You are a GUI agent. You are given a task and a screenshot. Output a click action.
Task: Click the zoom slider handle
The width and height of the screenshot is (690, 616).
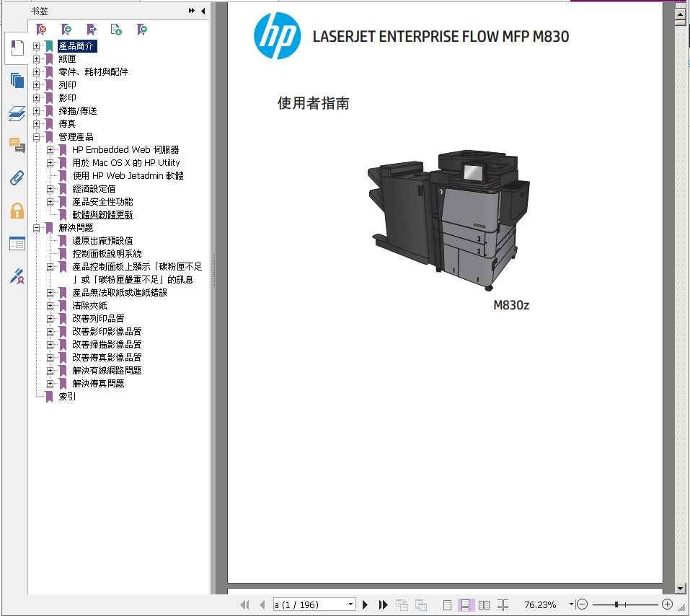[x=616, y=604]
